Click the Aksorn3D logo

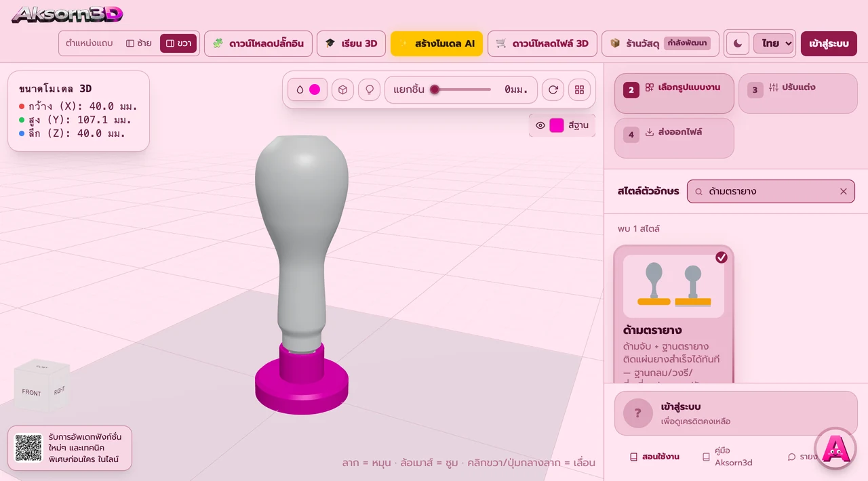(x=67, y=14)
